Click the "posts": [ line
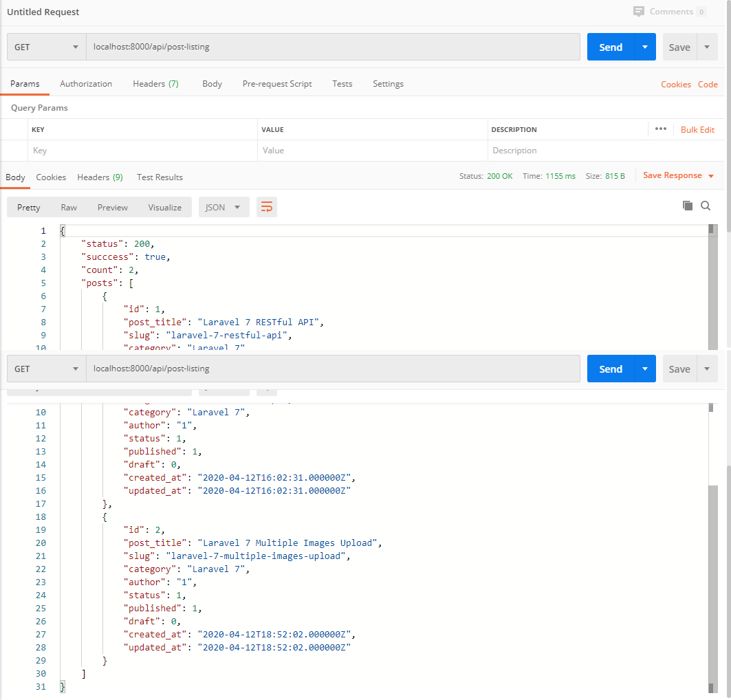 coord(107,283)
